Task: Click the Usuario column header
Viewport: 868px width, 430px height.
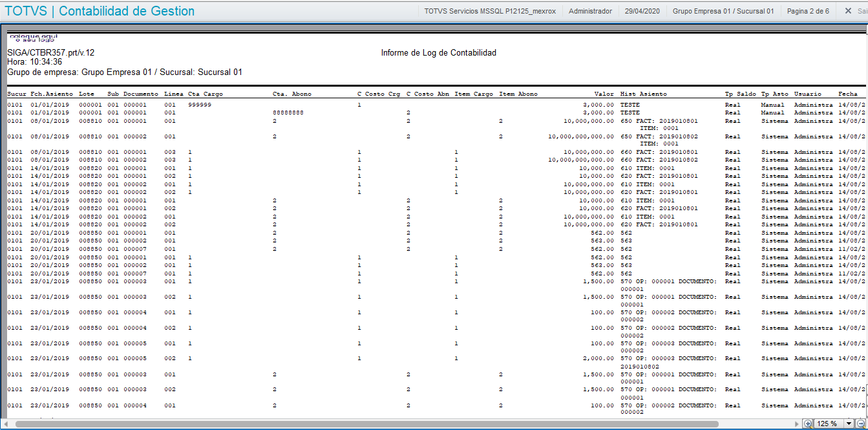Action: click(x=808, y=94)
